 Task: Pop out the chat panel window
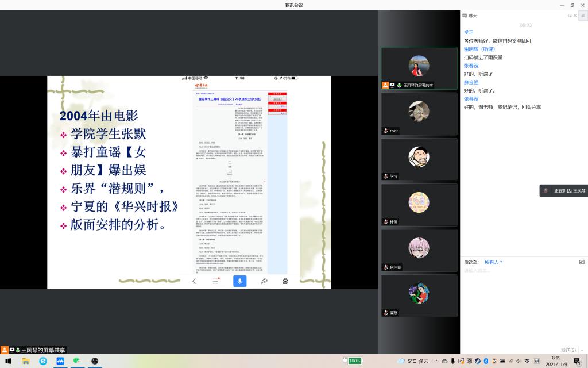click(570, 16)
